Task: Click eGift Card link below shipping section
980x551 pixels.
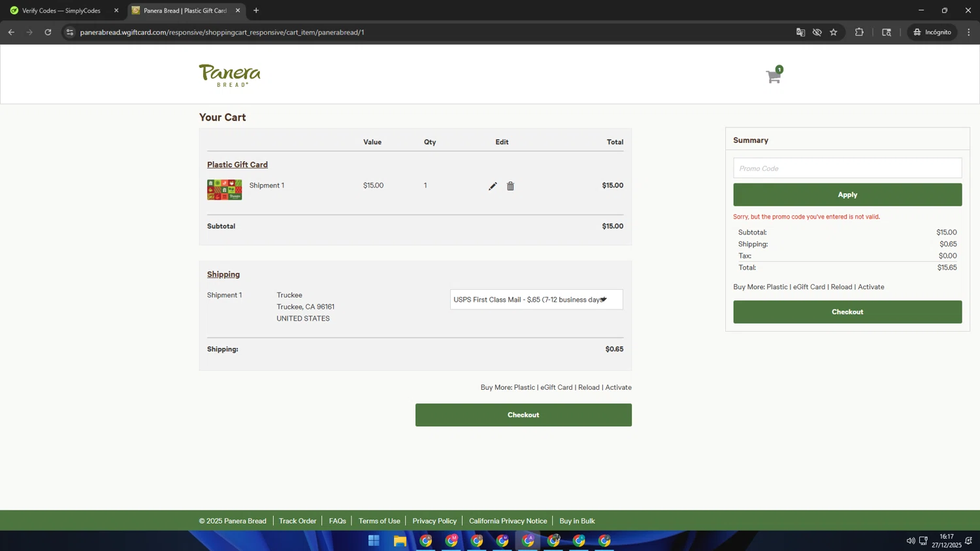Action: [556, 387]
